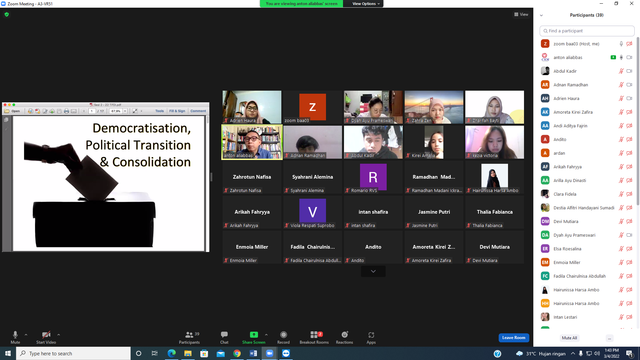Click the Romario RVS tile
This screenshot has width=640, height=360.
pyautogui.click(x=373, y=177)
